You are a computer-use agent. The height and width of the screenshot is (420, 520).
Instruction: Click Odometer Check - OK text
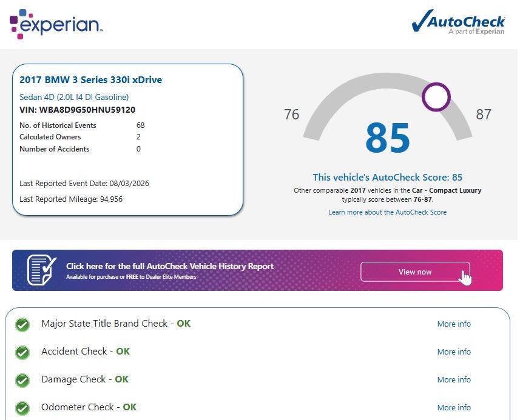pos(89,407)
